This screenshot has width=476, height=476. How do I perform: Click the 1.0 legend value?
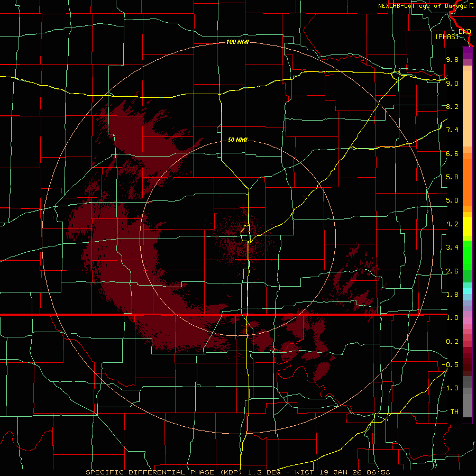pos(452,318)
